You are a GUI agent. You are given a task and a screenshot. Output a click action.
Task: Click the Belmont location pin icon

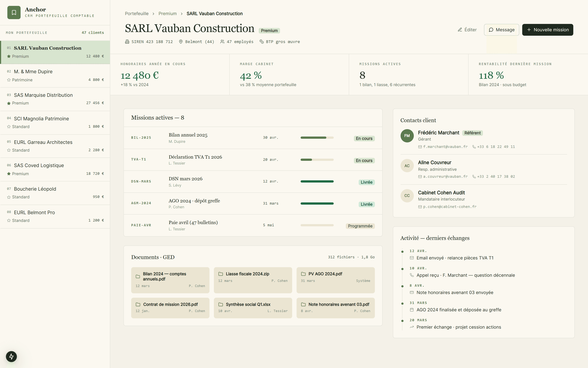[181, 42]
